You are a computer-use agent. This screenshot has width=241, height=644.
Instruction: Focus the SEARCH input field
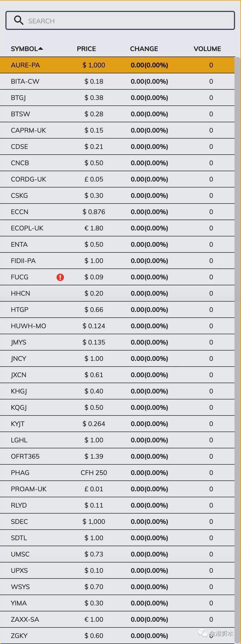pyautogui.click(x=120, y=20)
